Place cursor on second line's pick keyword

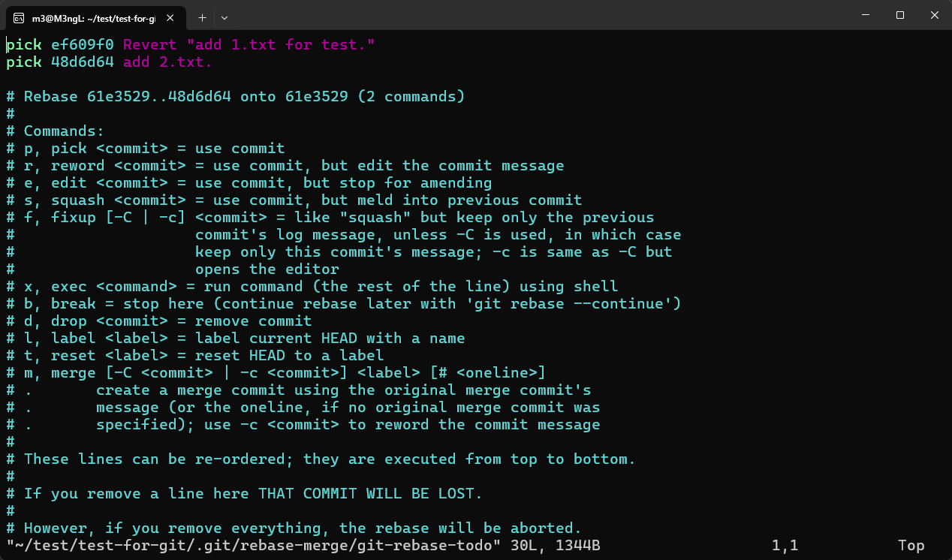(x=24, y=62)
